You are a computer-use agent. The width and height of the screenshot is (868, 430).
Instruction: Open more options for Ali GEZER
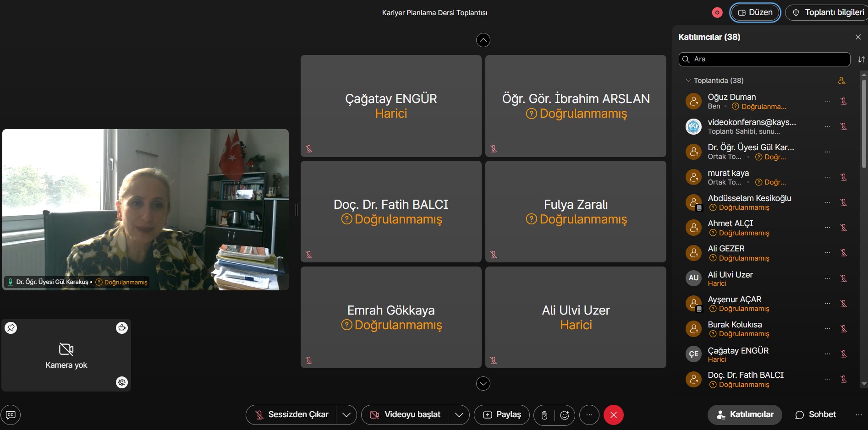[827, 253]
